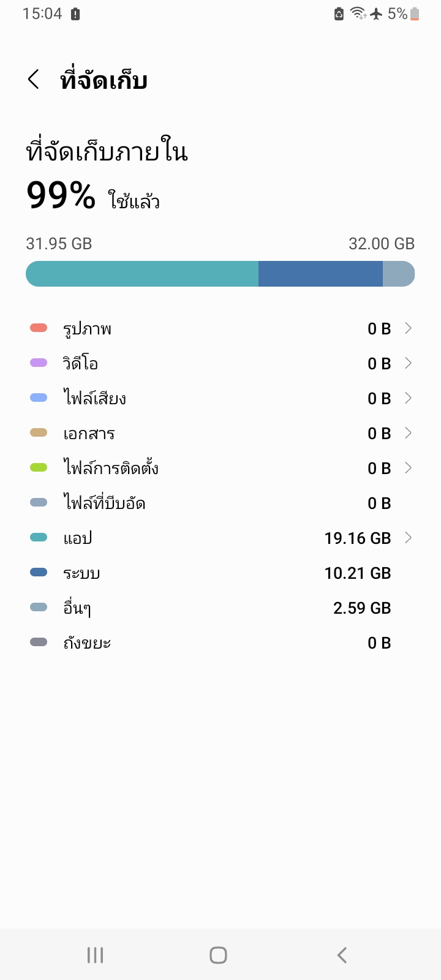This screenshot has width=441, height=980.
Task: Tap the green ไฟล์การติดตั้ง color indicator
Action: point(39,468)
